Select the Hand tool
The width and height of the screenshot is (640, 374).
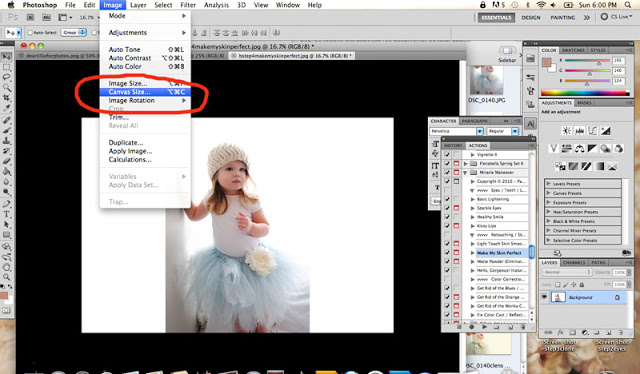(7, 267)
